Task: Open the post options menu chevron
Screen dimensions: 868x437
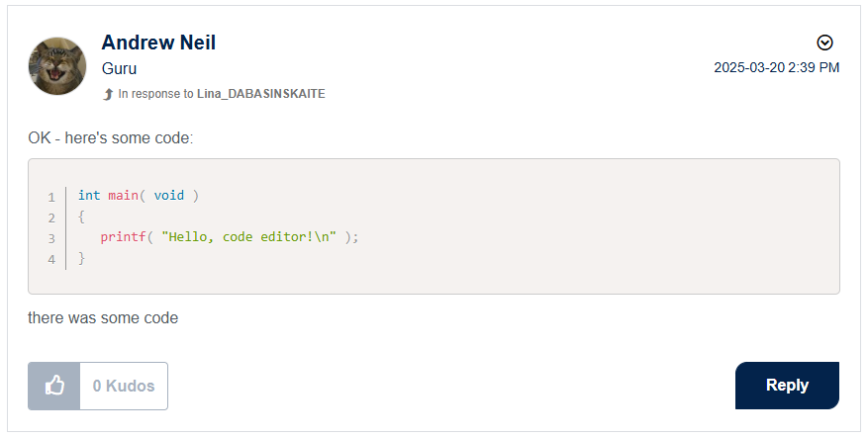Action: click(824, 43)
